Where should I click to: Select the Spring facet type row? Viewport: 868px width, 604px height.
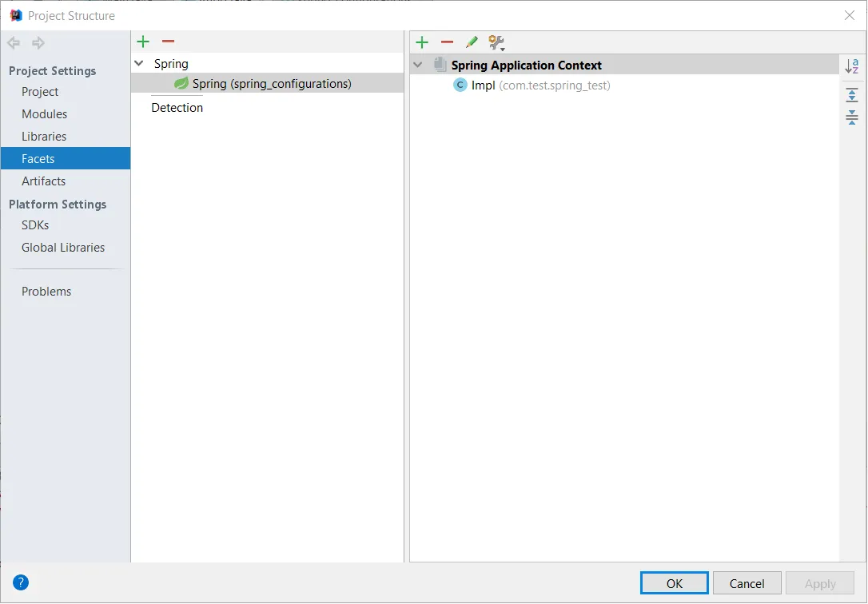click(268, 64)
